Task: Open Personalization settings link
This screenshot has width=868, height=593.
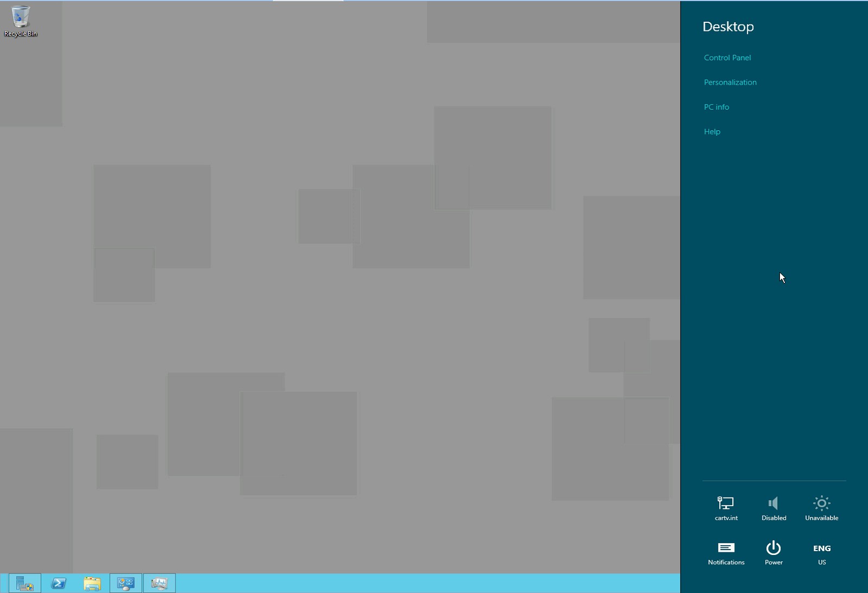Action: coord(730,83)
